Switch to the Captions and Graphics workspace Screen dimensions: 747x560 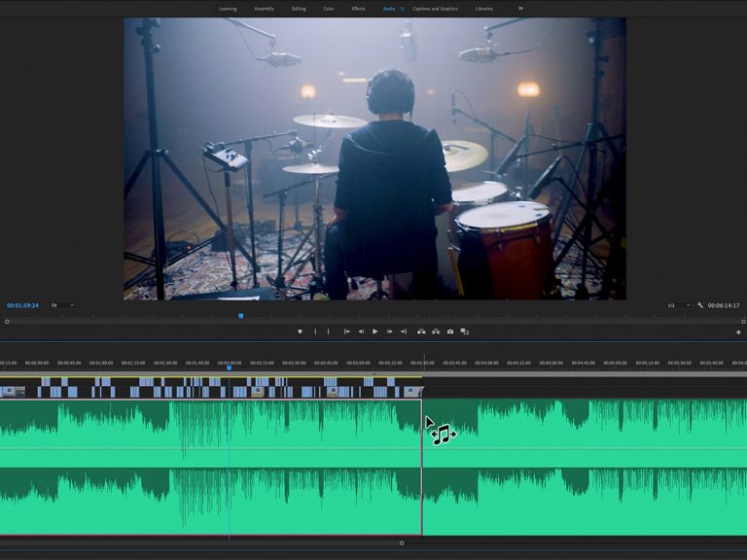pos(435,9)
